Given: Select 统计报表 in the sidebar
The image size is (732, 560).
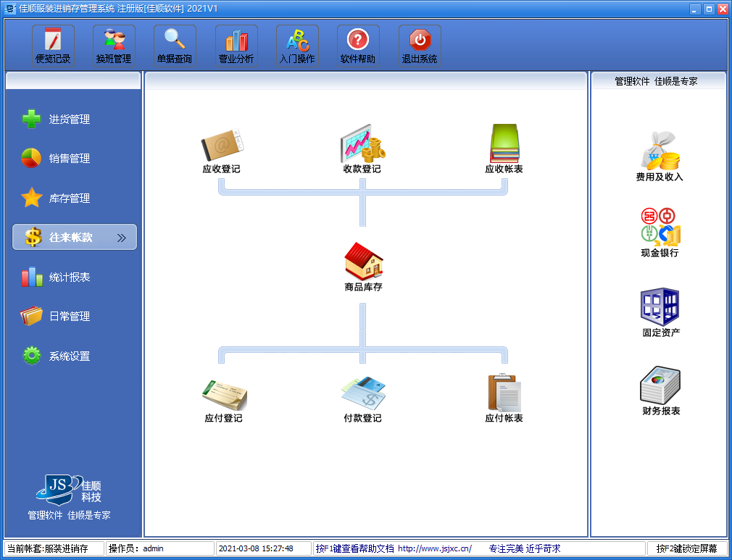Looking at the screenshot, I should (x=56, y=277).
